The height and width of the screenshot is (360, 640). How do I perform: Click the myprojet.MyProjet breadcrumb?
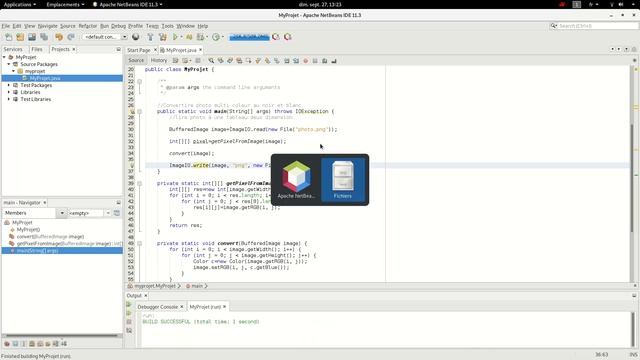(x=155, y=286)
